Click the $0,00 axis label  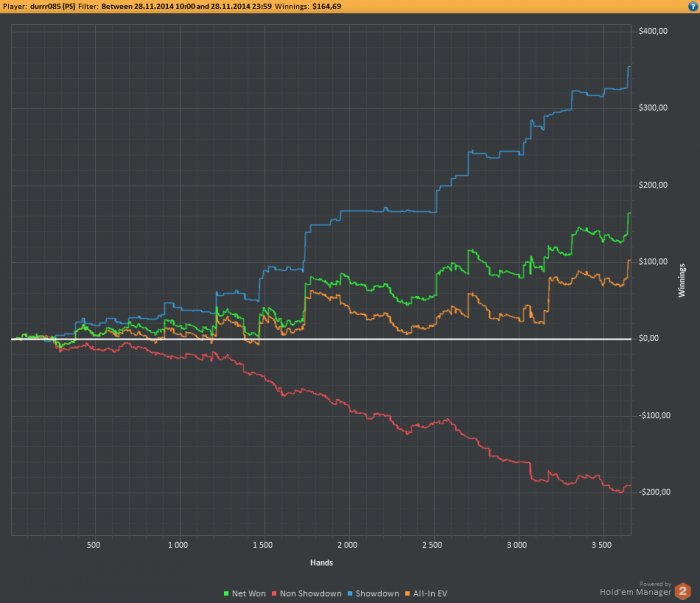point(649,338)
